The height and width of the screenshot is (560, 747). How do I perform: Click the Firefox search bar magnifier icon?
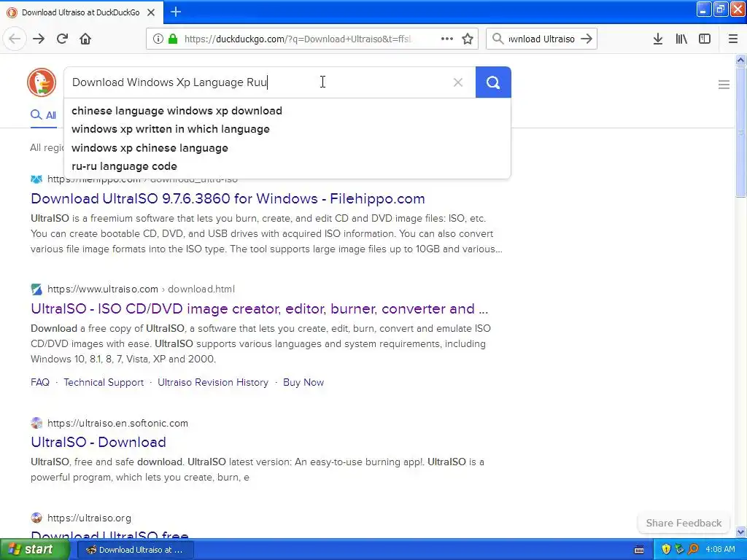(x=498, y=39)
